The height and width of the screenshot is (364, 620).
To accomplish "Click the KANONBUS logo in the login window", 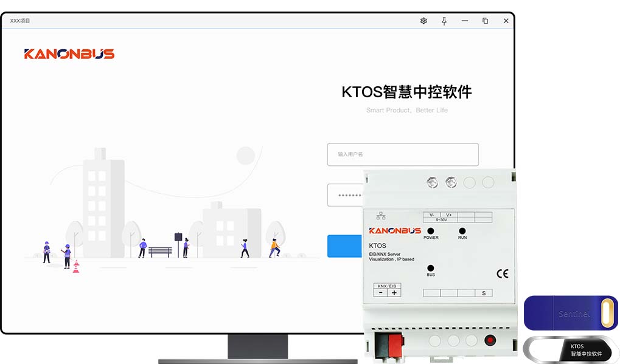I will 69,54.
